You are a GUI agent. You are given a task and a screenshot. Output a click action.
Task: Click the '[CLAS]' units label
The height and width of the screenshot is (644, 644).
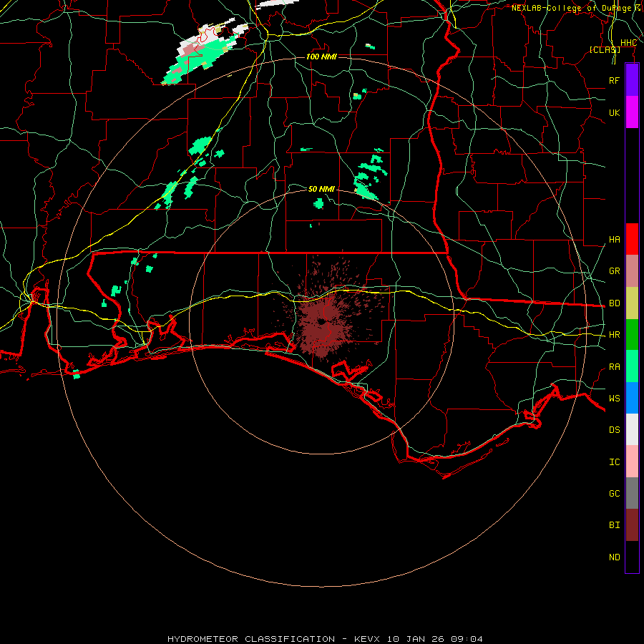pos(605,50)
